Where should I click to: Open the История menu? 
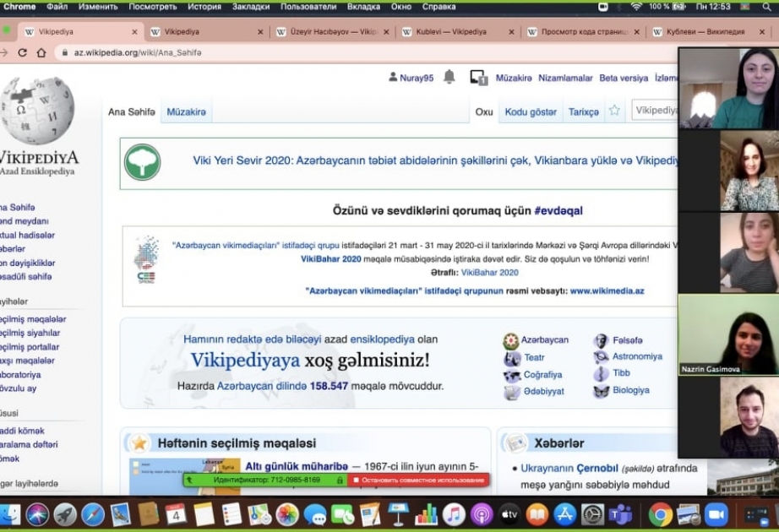point(204,7)
